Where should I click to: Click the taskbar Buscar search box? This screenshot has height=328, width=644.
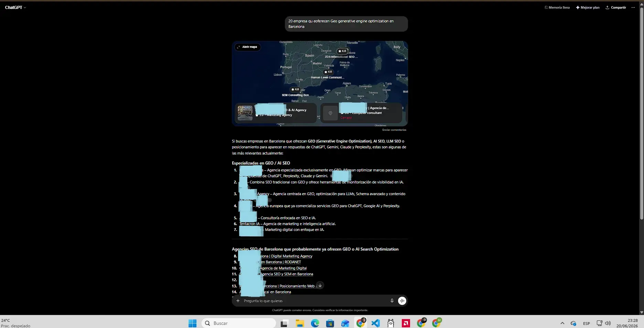(239, 323)
